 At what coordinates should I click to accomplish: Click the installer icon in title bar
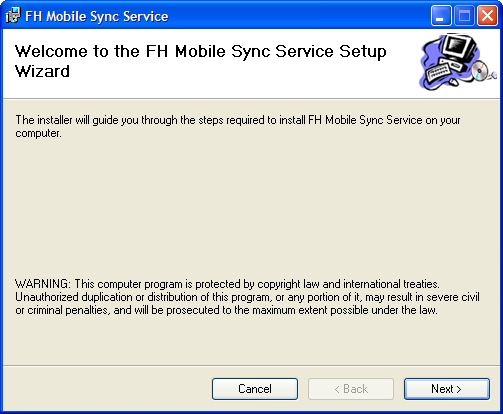[13, 15]
